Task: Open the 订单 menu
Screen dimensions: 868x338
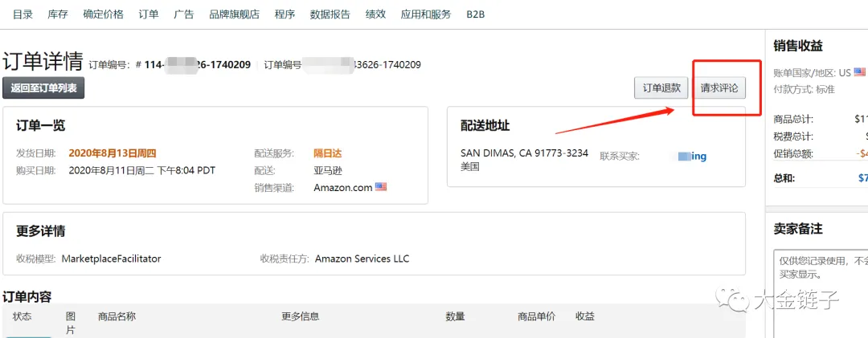Action: [149, 14]
